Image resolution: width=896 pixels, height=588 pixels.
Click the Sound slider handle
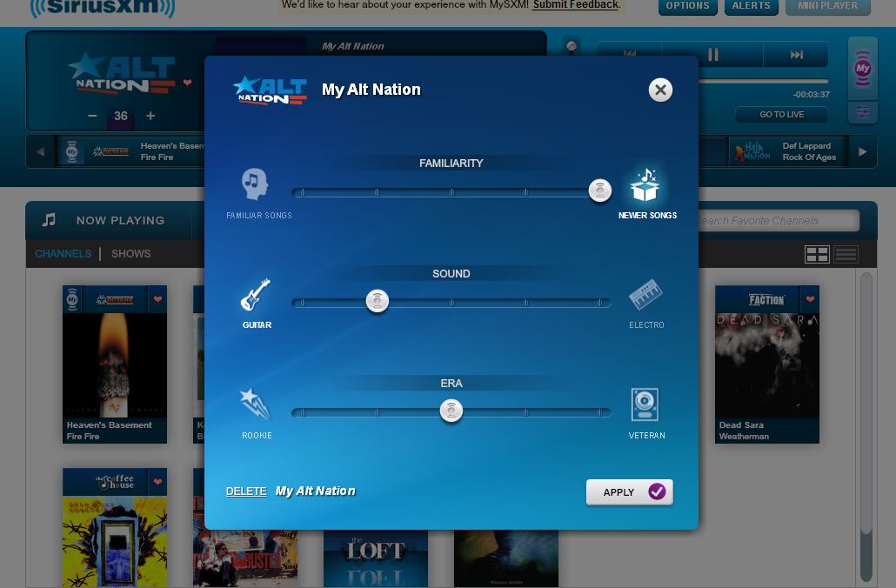(377, 302)
